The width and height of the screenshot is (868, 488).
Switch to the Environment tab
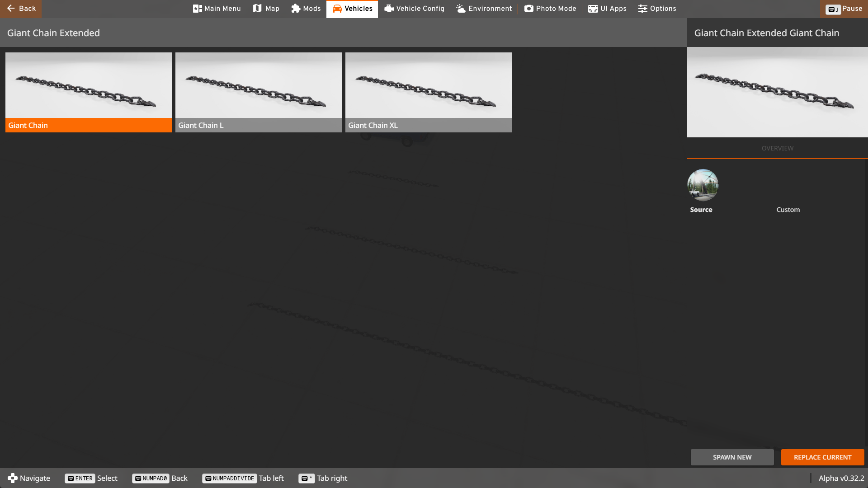click(484, 9)
